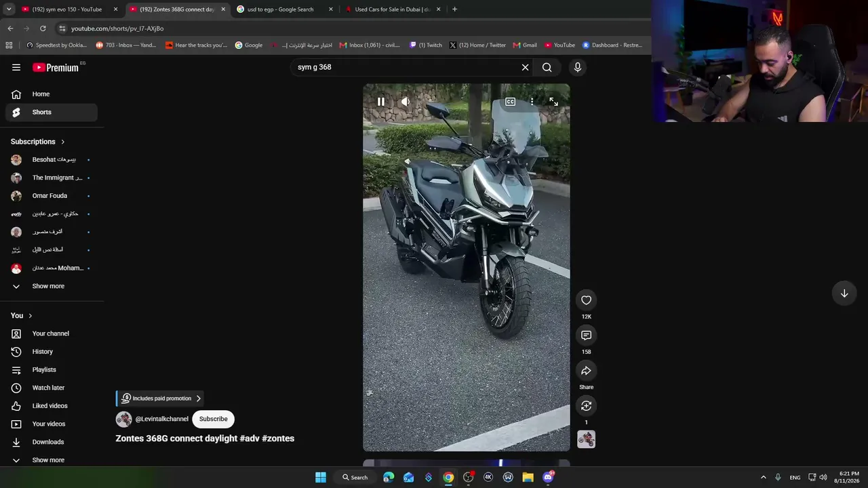This screenshot has width=868, height=488.
Task: Open Discord from the taskbar
Action: tap(548, 477)
